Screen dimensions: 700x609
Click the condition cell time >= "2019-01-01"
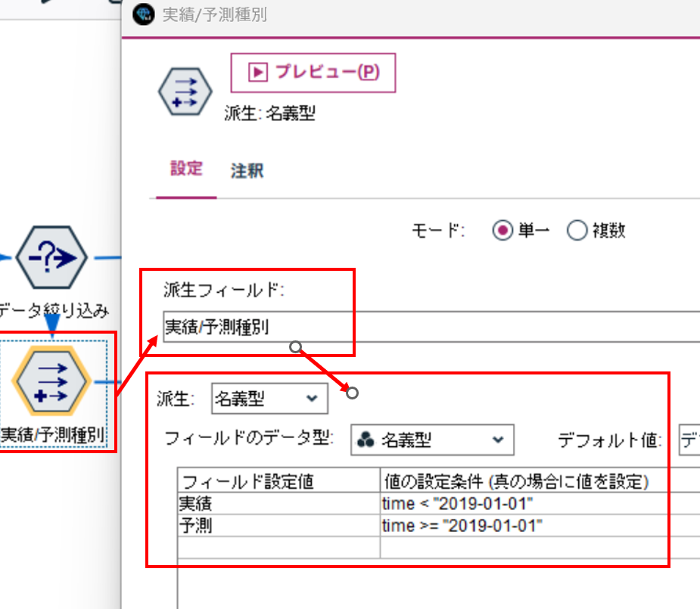540,526
